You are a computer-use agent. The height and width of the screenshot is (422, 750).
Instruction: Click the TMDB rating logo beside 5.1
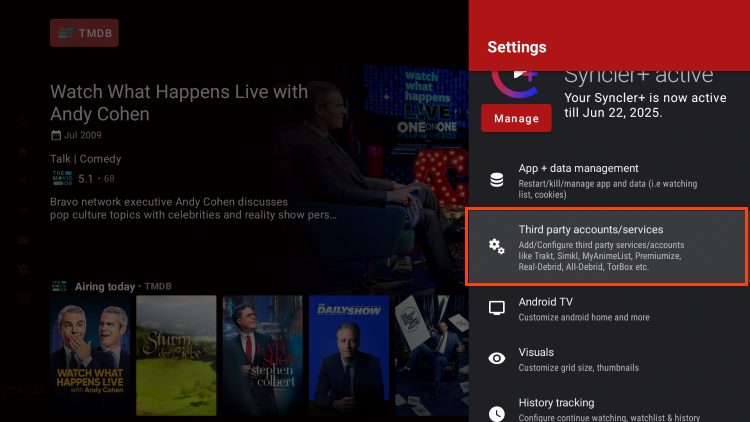pyautogui.click(x=62, y=178)
